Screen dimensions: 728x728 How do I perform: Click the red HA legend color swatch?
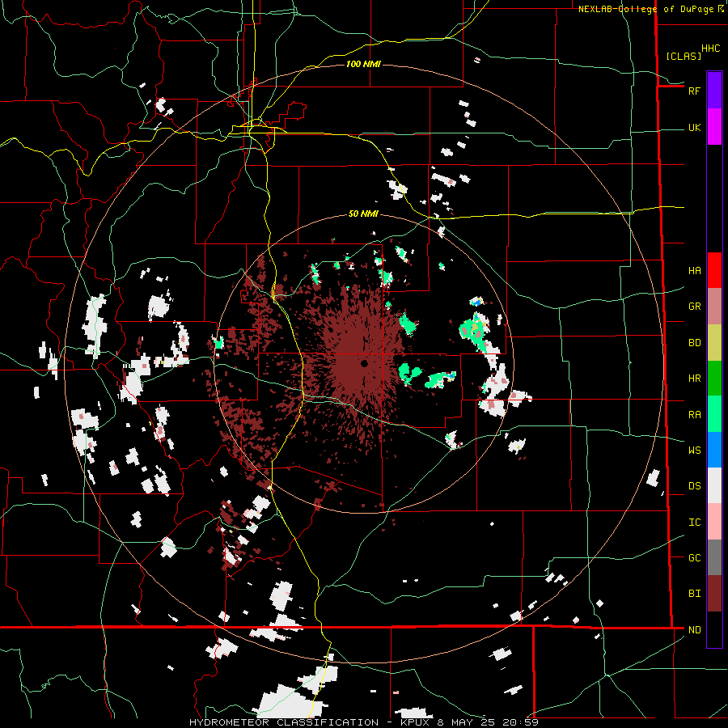pyautogui.click(x=714, y=270)
